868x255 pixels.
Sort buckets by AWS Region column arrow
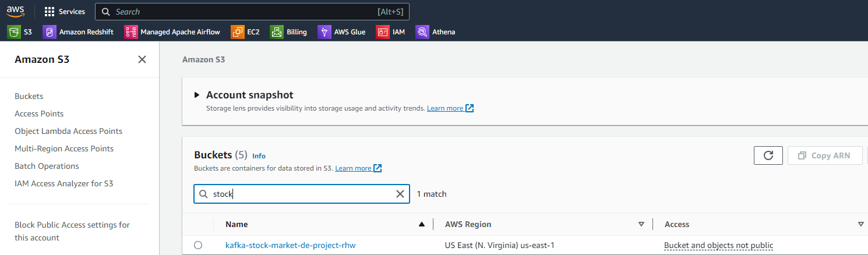pyautogui.click(x=641, y=224)
